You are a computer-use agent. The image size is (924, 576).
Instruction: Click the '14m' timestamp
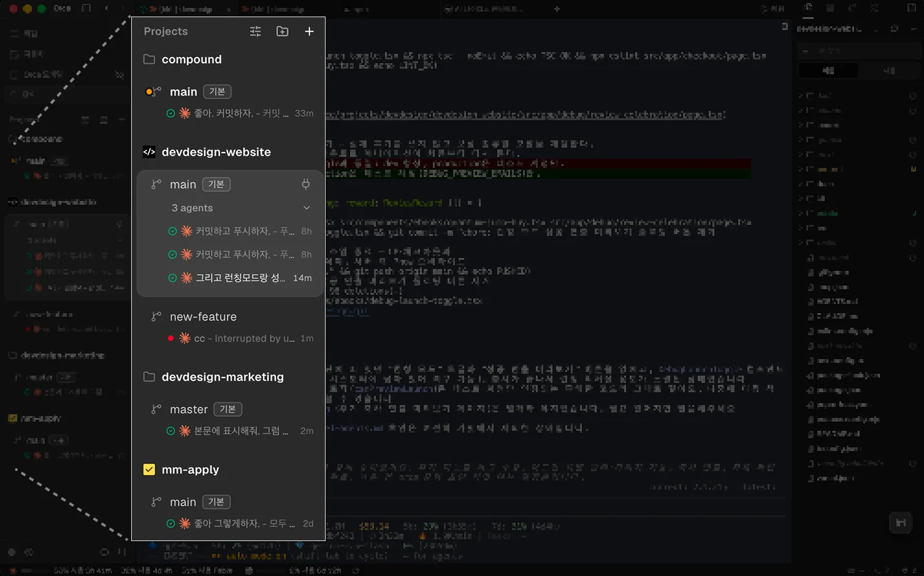coord(302,278)
